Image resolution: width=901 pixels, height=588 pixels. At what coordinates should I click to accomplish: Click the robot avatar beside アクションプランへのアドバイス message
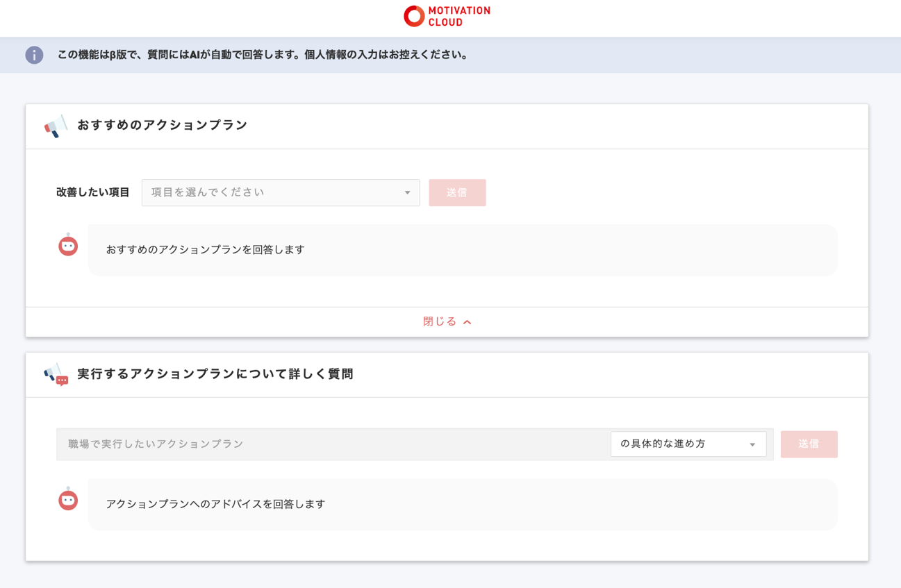[x=67, y=499]
